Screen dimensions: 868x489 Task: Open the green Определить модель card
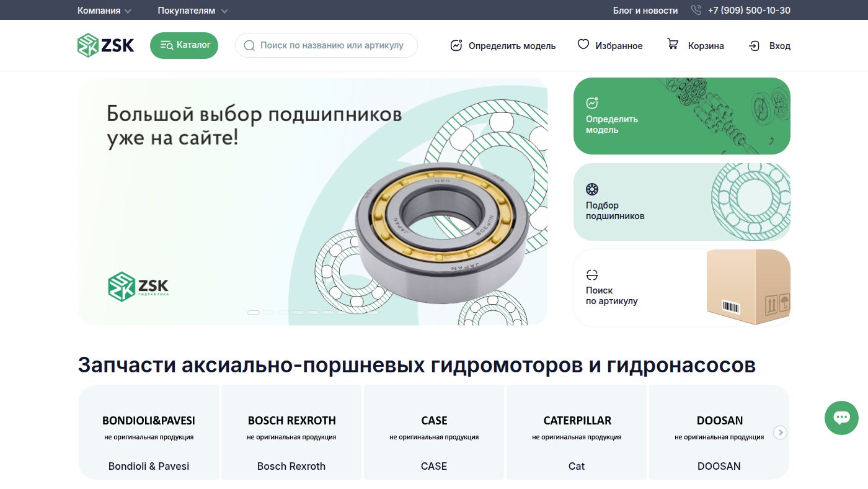[682, 116]
